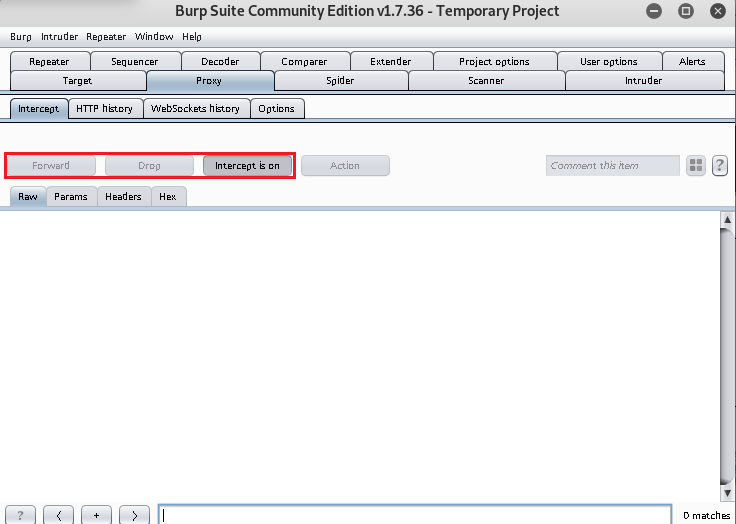
Task: Open search help question mark button
Action: click(x=20, y=515)
